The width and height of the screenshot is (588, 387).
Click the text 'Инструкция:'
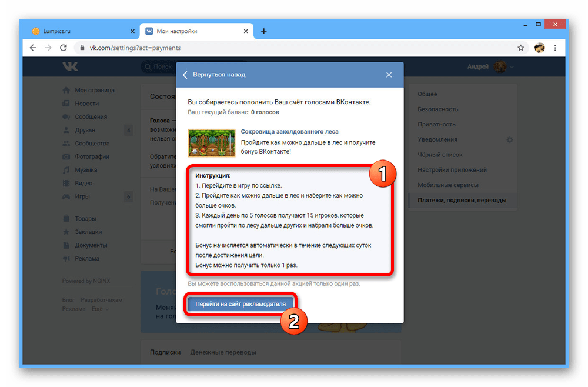pyautogui.click(x=213, y=175)
